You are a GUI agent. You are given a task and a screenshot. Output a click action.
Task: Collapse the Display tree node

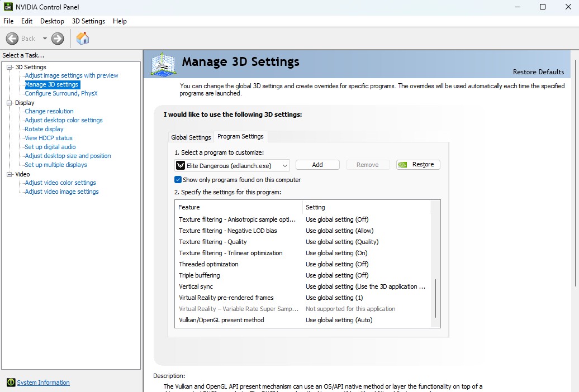pos(10,103)
